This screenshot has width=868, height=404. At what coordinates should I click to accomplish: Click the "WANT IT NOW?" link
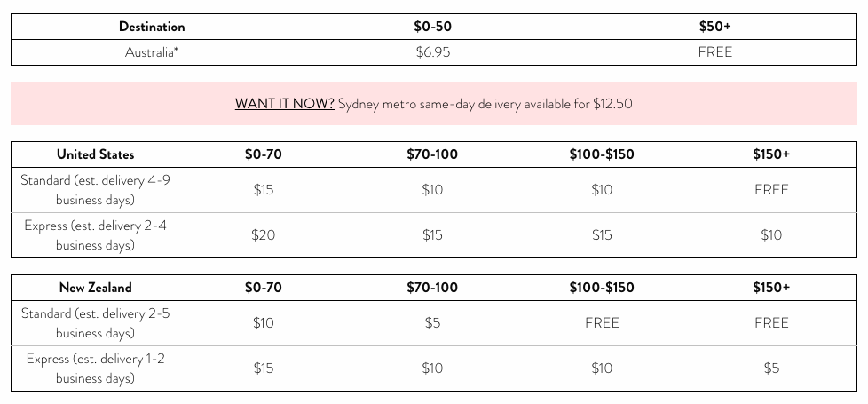click(x=284, y=104)
